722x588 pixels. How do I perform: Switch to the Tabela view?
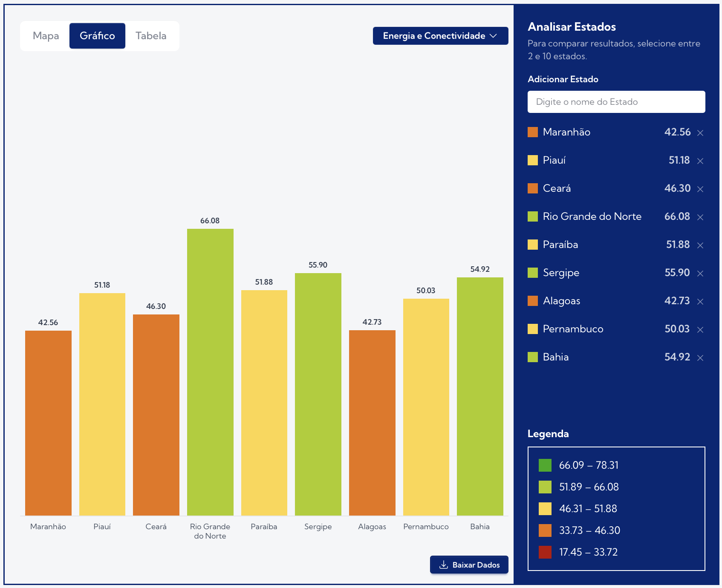point(151,36)
